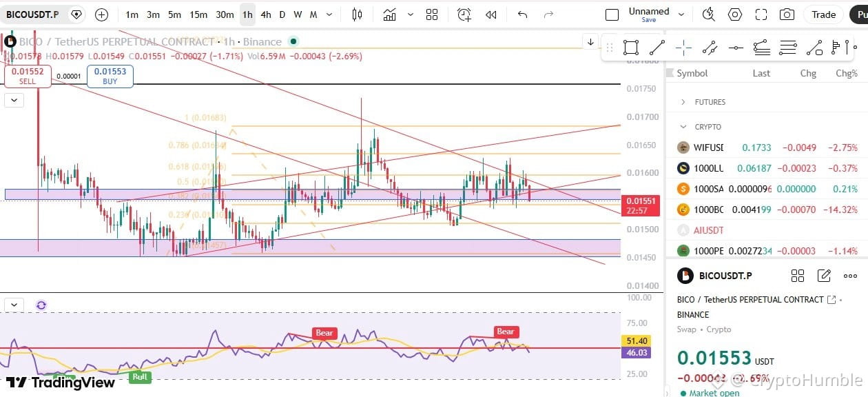Select the 5m timeframe

coord(175,14)
